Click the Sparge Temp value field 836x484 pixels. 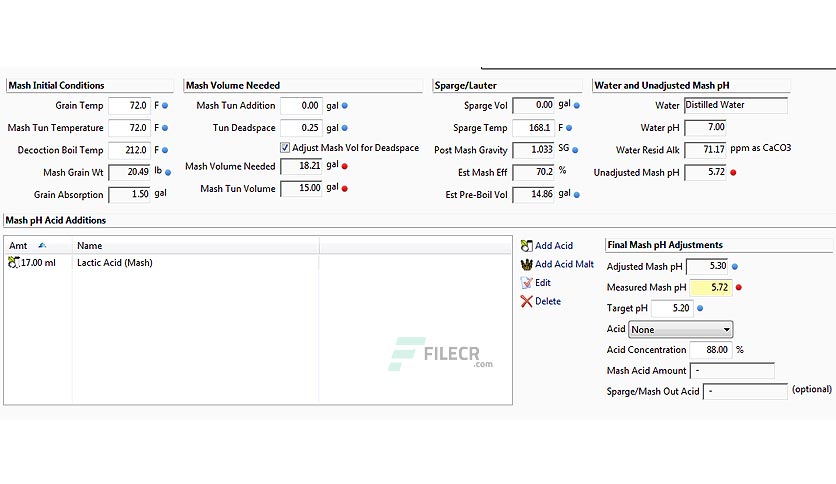point(533,128)
